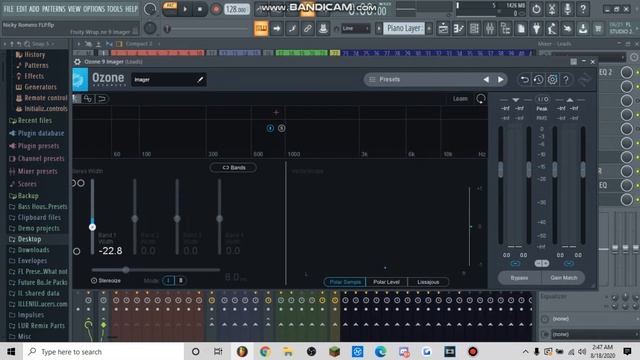Click the link/chain toolbar icon

(308, 29)
